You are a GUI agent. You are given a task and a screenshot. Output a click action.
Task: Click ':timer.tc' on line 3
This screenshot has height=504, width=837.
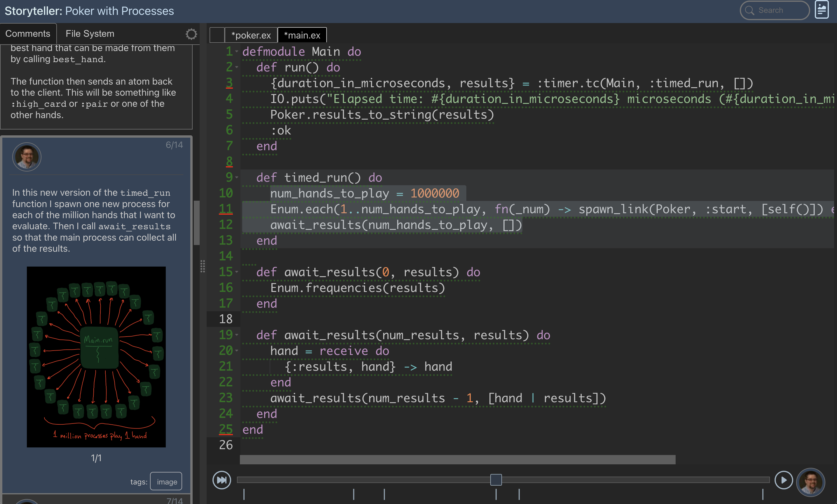pyautogui.click(x=568, y=83)
